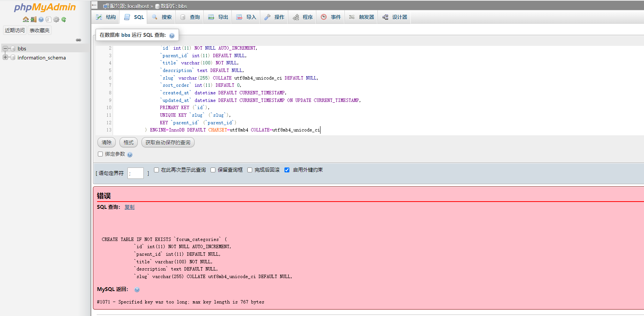Check 完成后回滚 option
Image resolution: width=644 pixels, height=316 pixels.
coord(250,170)
